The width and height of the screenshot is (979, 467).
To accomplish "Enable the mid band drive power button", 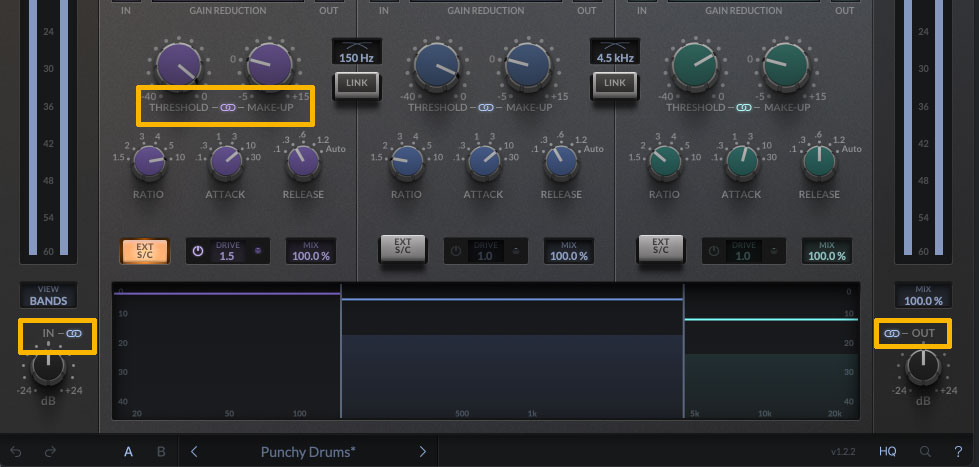I will click(x=456, y=251).
